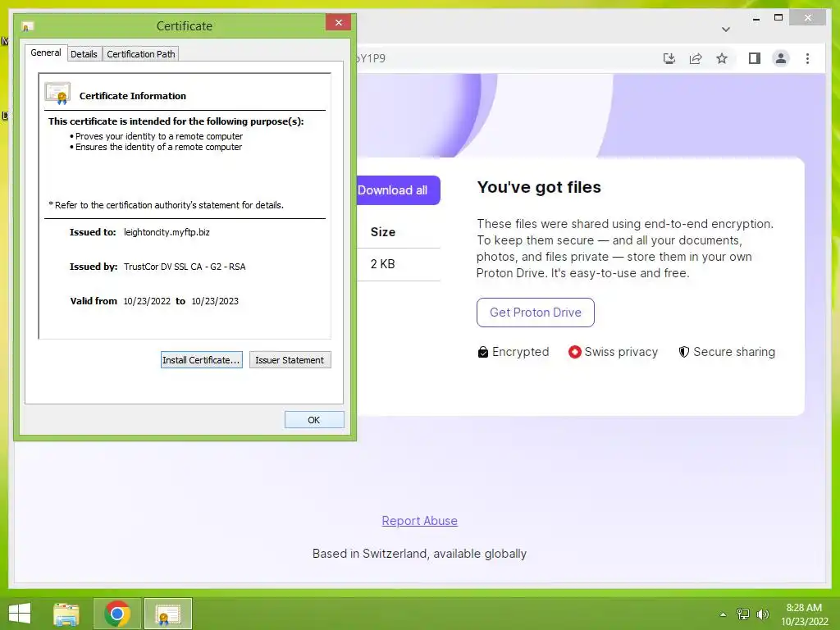Click the valid from date 10/23/2022
The height and width of the screenshot is (630, 840).
click(x=147, y=301)
